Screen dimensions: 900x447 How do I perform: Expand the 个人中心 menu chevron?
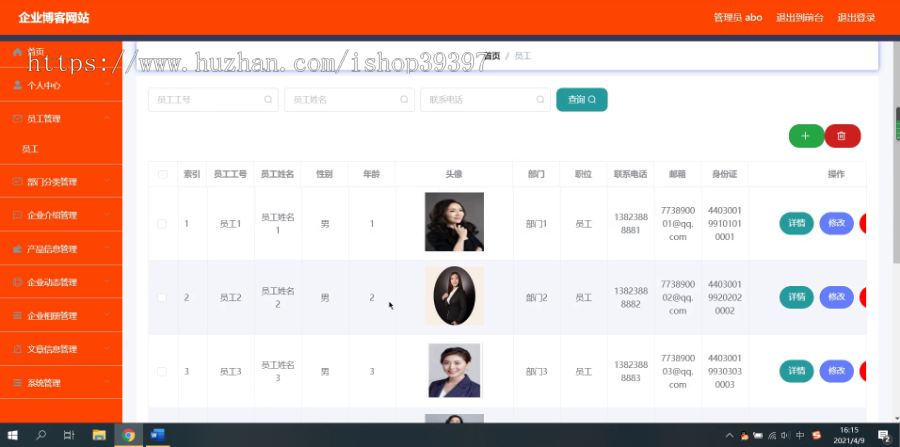click(x=107, y=85)
